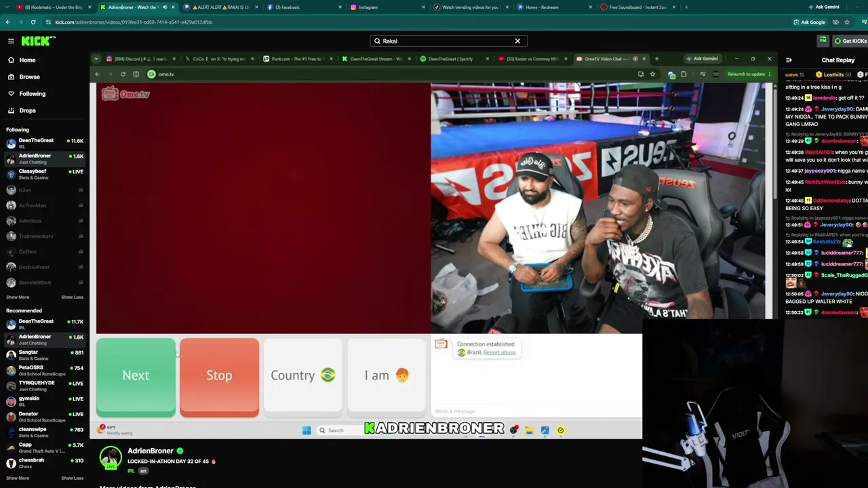Open Sangtar channel in Recommended
The image size is (868, 488).
click(x=44, y=354)
